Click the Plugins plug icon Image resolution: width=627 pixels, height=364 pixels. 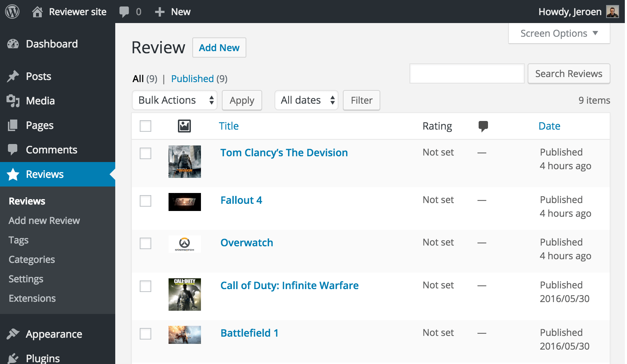click(x=13, y=358)
